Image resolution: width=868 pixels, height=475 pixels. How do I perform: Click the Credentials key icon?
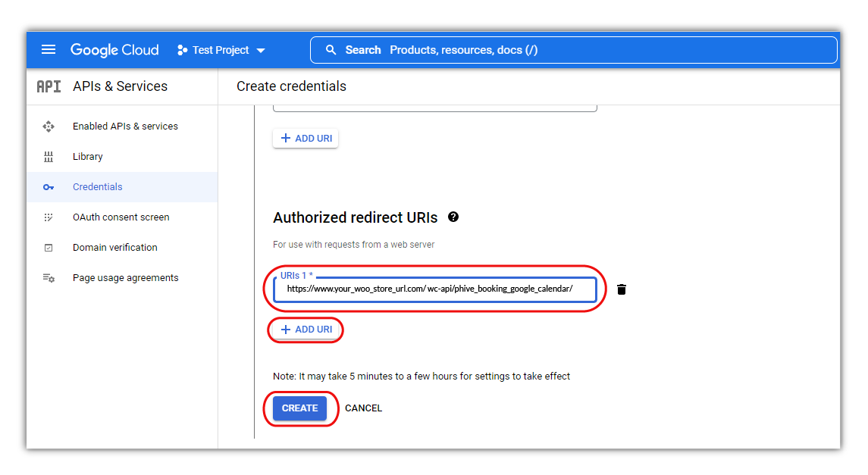point(49,187)
